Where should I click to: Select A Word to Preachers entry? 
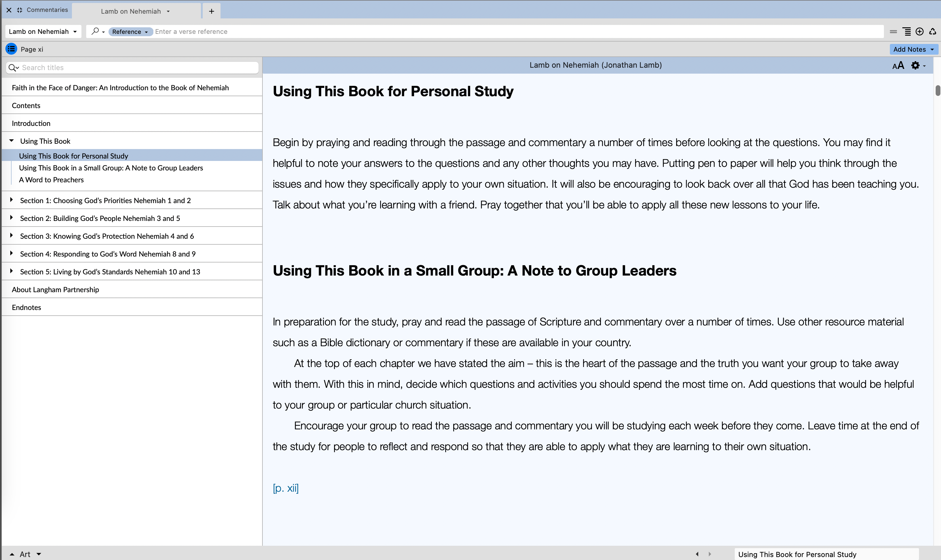point(51,180)
